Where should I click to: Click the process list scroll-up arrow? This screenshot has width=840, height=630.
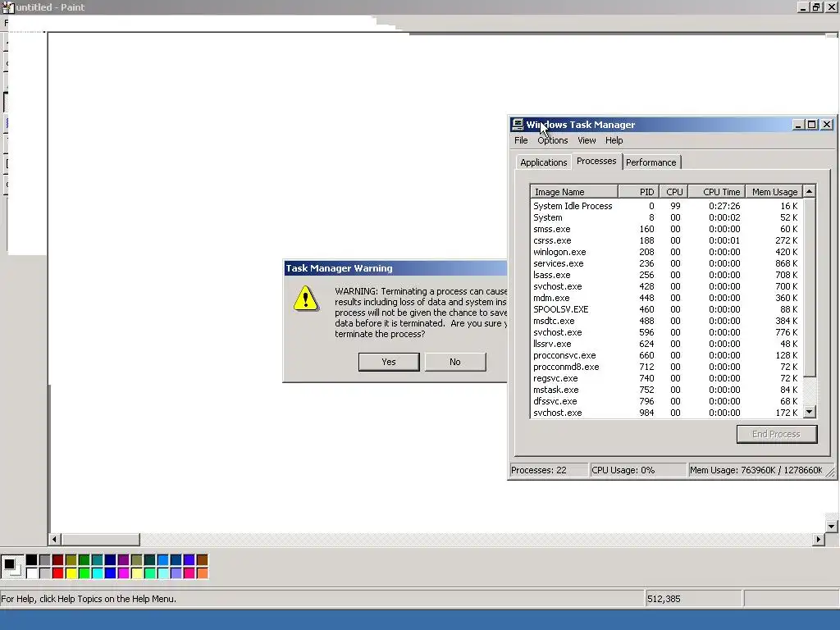[x=810, y=191]
